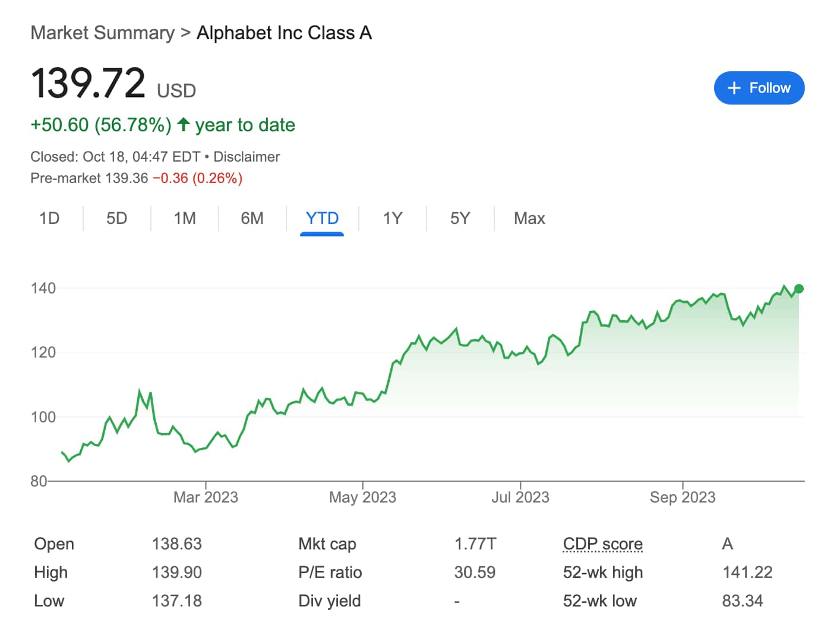Select the Max range tab
This screenshot has width=840, height=619.
click(x=529, y=219)
